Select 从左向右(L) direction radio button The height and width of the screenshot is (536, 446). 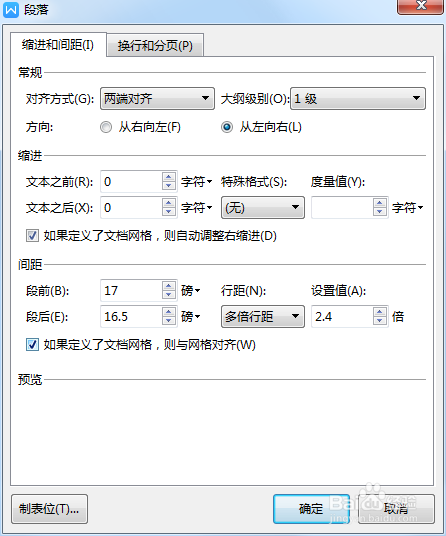click(x=227, y=127)
